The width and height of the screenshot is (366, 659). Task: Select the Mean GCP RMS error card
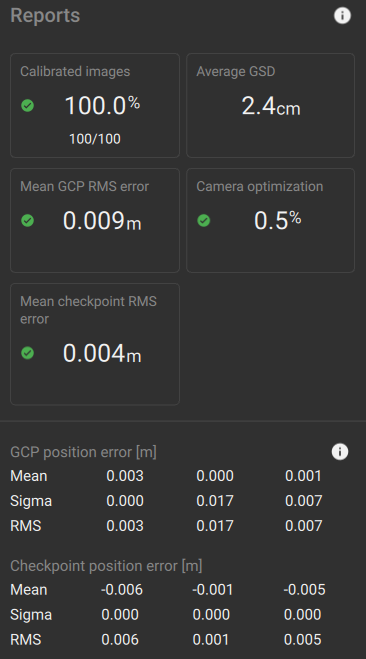click(95, 221)
